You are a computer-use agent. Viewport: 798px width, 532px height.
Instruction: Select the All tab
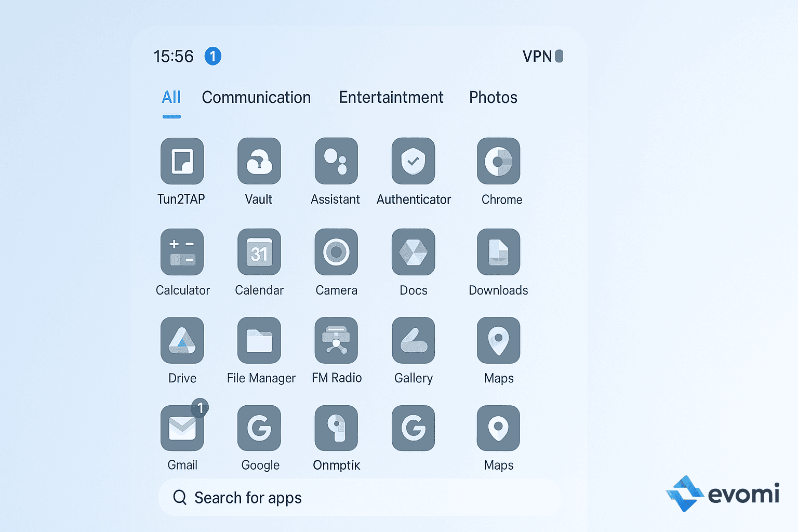coord(171,97)
